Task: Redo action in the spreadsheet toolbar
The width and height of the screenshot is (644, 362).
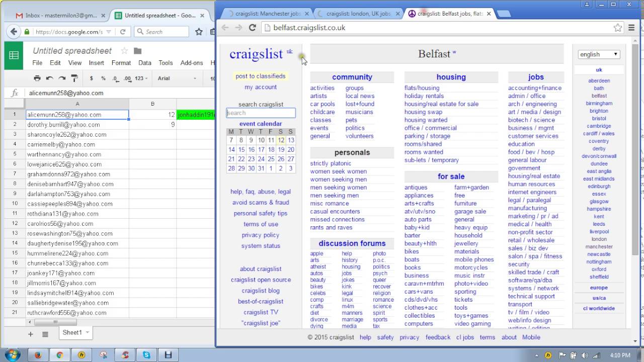Action: (x=62, y=78)
